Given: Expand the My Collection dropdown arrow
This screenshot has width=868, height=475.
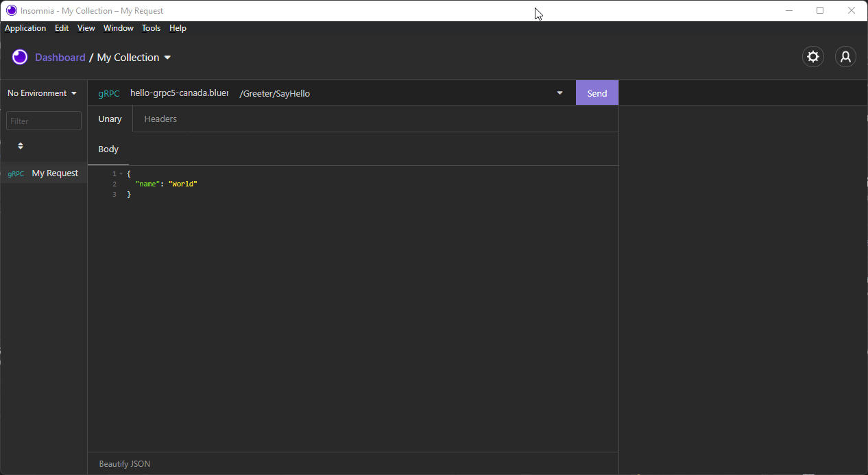Looking at the screenshot, I should [167, 58].
